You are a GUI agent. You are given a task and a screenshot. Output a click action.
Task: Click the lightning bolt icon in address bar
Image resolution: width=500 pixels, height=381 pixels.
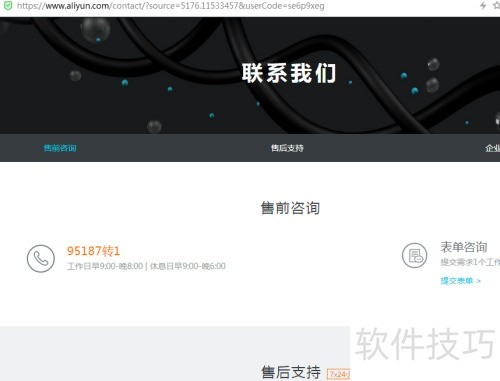coord(483,5)
